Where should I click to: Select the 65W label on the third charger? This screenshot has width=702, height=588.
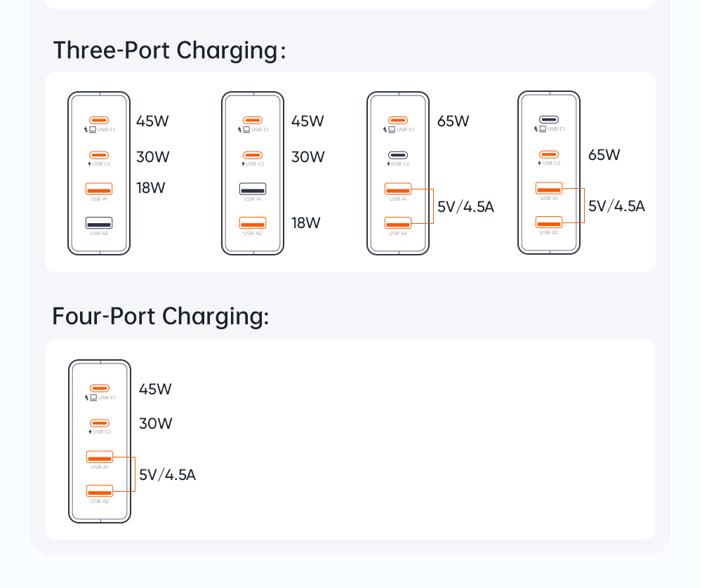pyautogui.click(x=453, y=121)
